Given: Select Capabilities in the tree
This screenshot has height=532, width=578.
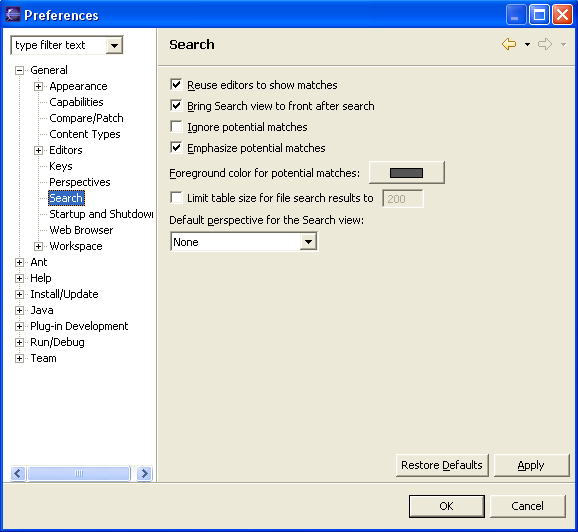Looking at the screenshot, I should 76,102.
